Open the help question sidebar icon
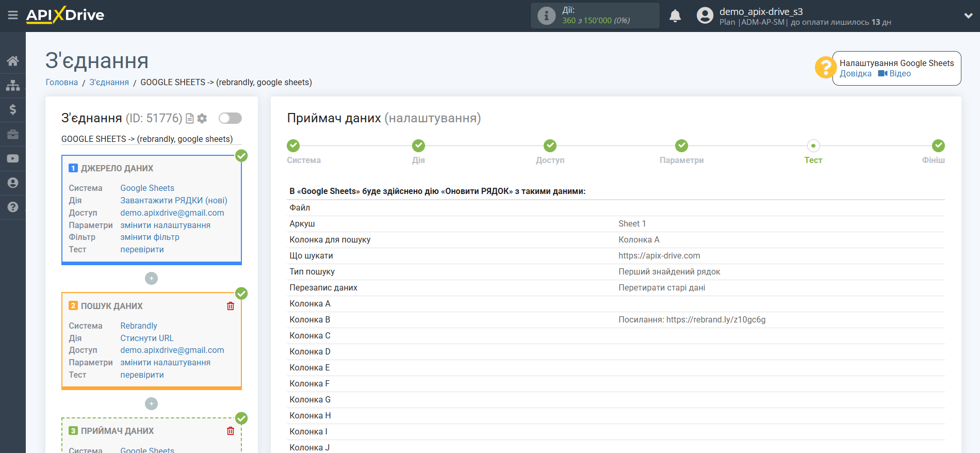This screenshot has height=453, width=980. click(13, 207)
